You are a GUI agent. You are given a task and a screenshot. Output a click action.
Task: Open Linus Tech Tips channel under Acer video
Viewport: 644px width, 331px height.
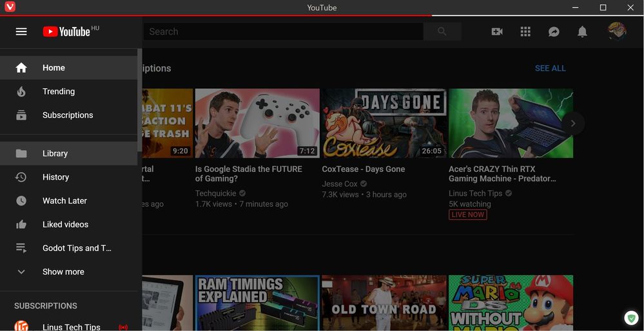(x=476, y=193)
